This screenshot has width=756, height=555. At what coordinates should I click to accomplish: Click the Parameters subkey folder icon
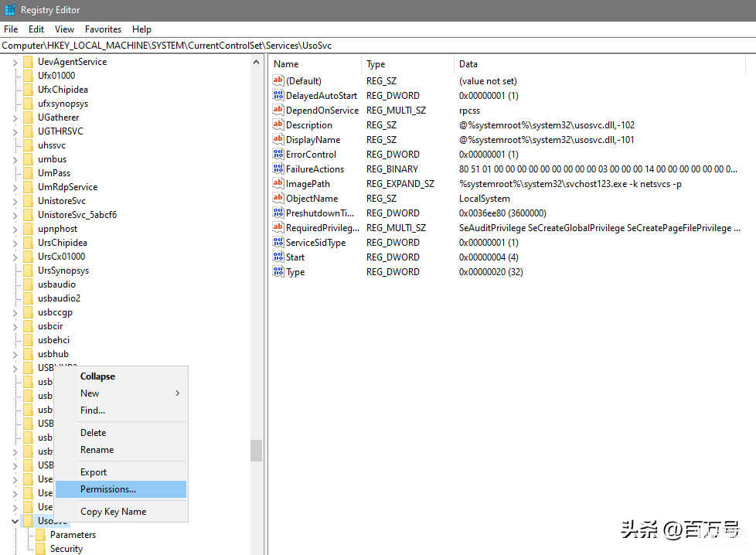(41, 535)
